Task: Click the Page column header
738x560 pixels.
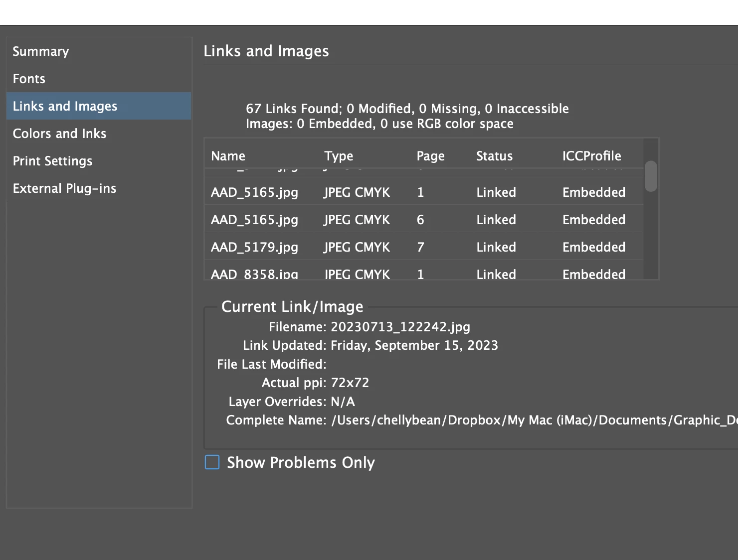Action: point(430,156)
